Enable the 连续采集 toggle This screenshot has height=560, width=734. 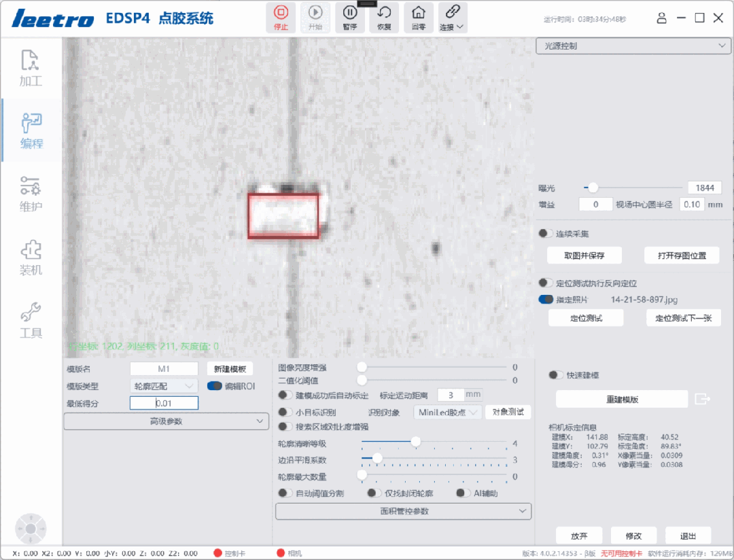pyautogui.click(x=545, y=234)
